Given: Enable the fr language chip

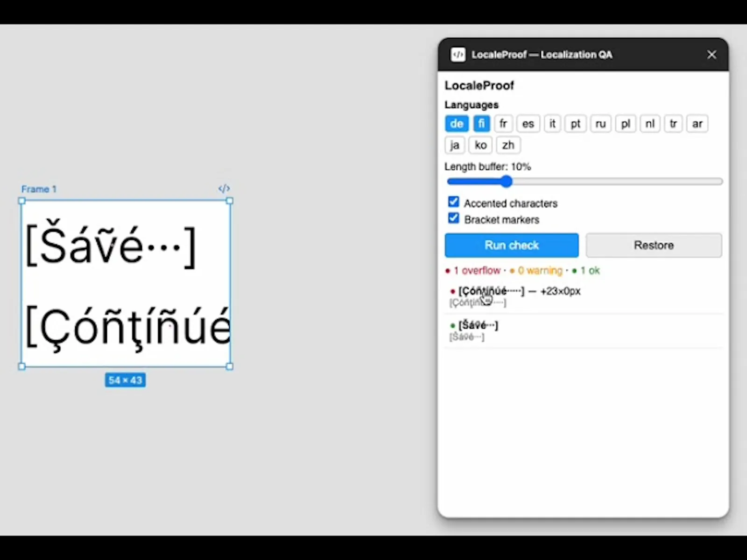Looking at the screenshot, I should [503, 124].
